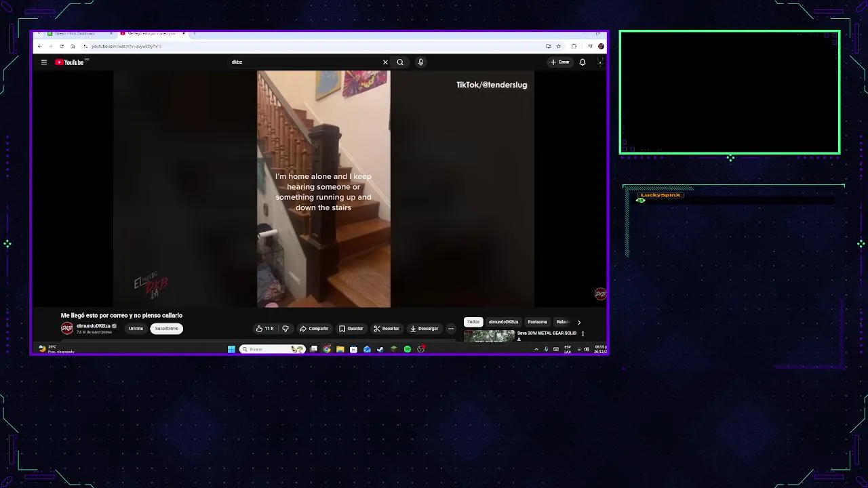
Task: Click the video player to pause
Action: coord(323,189)
